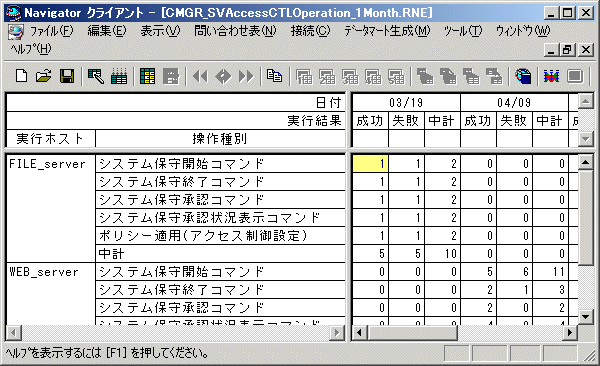Select the WEB_server host cell
The width and height of the screenshot is (600, 366).
51,294
